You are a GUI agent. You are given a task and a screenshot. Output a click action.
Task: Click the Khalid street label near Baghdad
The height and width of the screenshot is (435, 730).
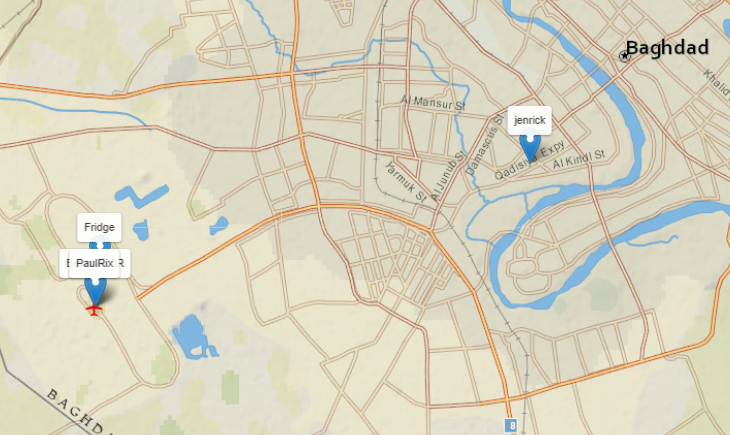(x=717, y=82)
